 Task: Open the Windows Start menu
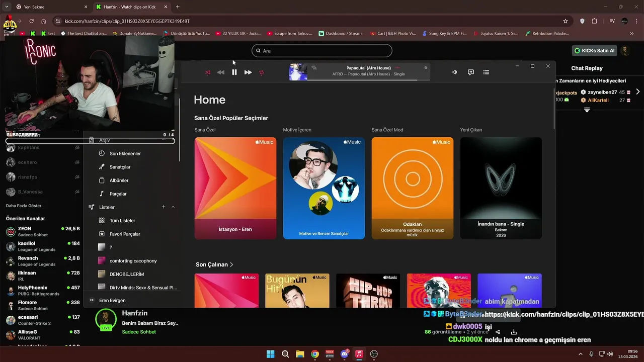point(270,354)
